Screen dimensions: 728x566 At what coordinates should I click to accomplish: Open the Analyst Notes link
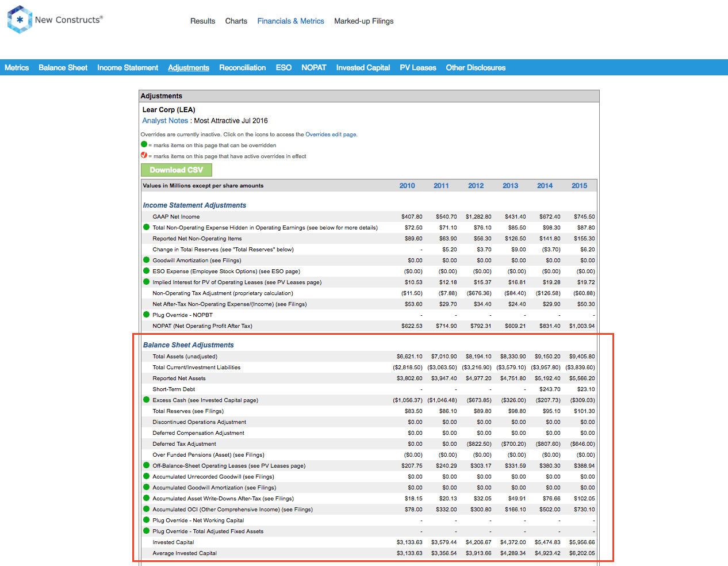pos(166,121)
